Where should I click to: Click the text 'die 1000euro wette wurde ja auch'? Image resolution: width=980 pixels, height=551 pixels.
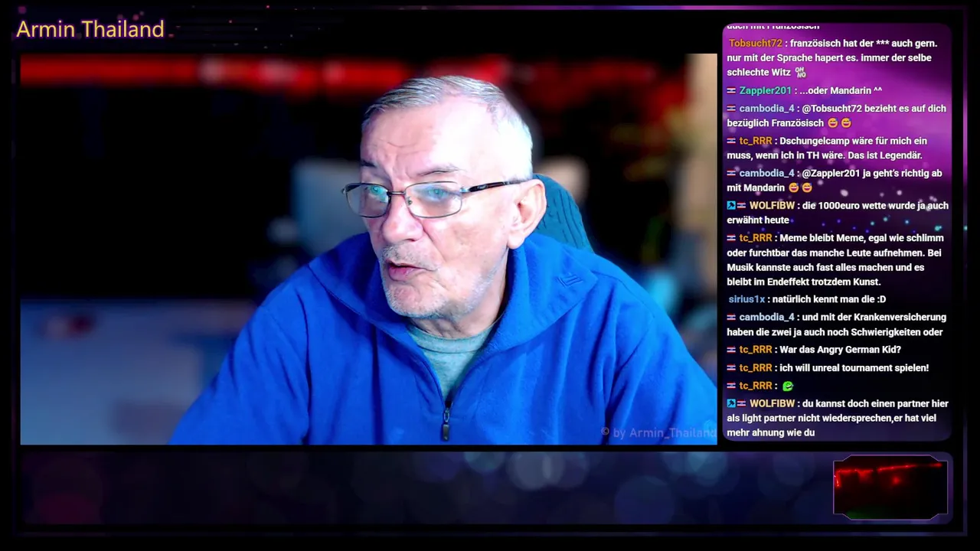875,206
